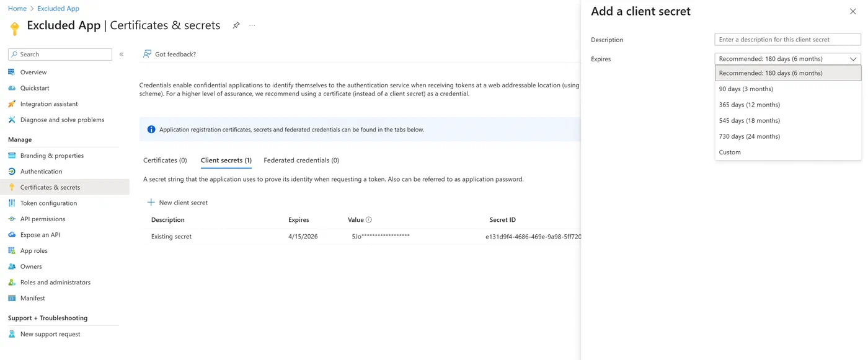Image resolution: width=868 pixels, height=360 pixels.
Task: Click the Description column header in the table
Action: pos(168,220)
